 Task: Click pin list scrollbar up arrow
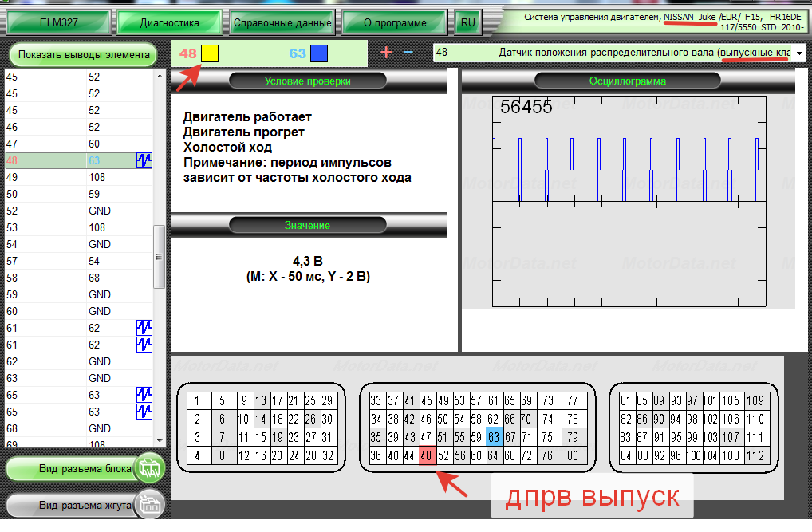[x=160, y=76]
